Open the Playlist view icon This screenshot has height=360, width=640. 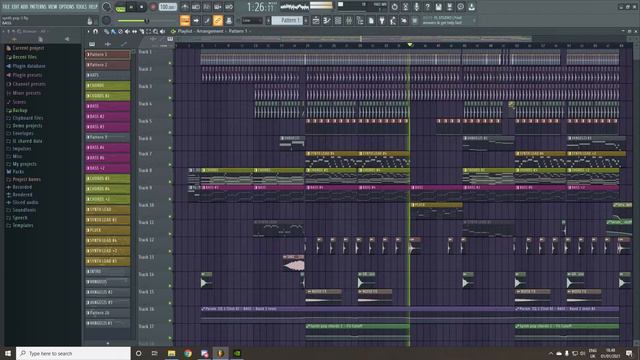316,20
